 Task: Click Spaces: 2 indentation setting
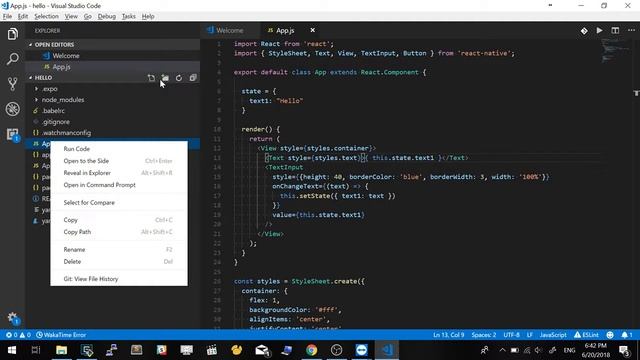tap(484, 335)
